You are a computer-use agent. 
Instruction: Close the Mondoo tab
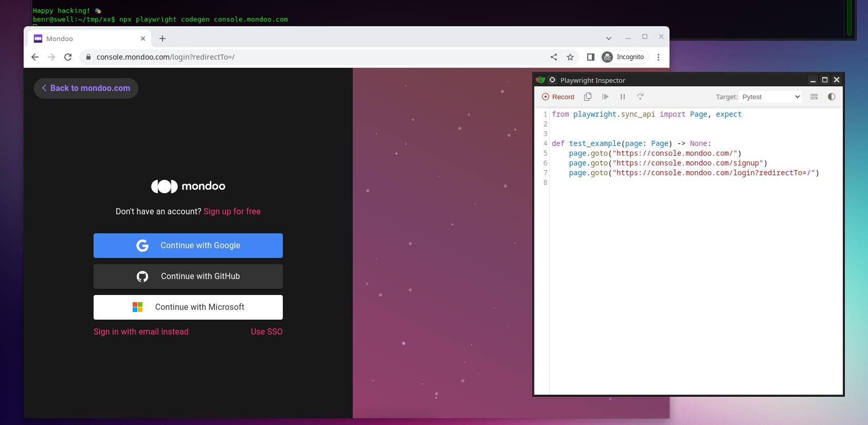[143, 39]
